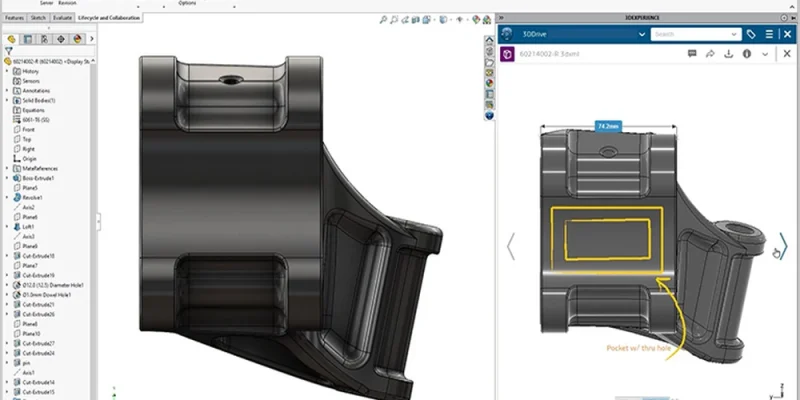Screen dimensions: 800x400
Task: Click the Section View icon
Action: [x=415, y=20]
